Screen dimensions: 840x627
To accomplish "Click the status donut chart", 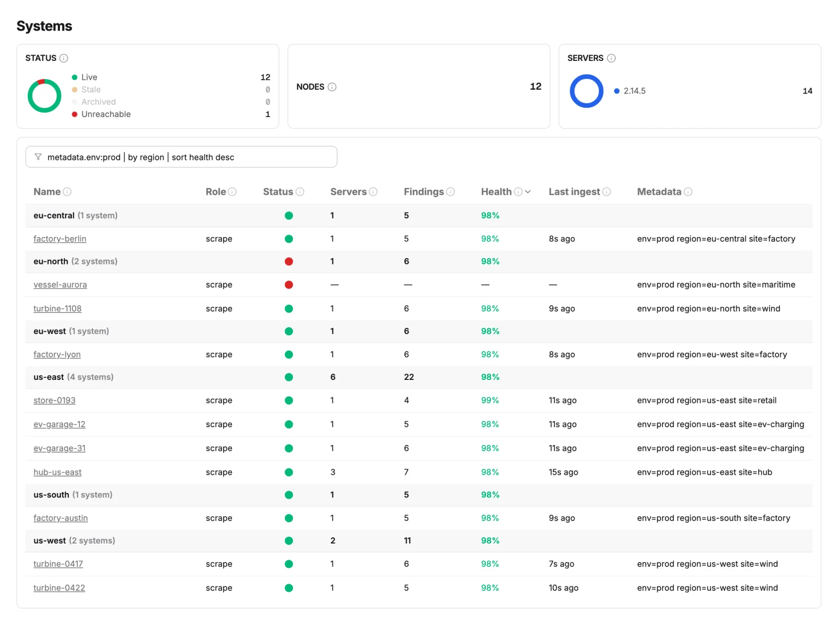I will (45, 95).
